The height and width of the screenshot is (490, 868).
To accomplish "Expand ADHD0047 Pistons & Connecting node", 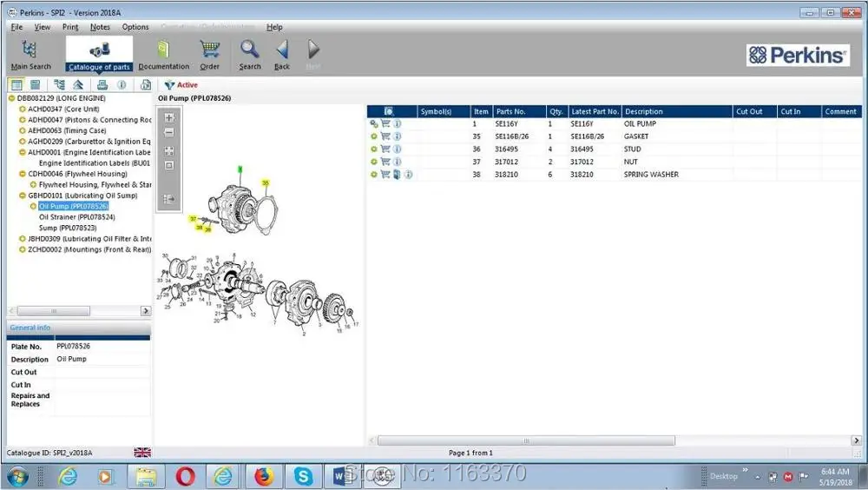I will pos(23,120).
